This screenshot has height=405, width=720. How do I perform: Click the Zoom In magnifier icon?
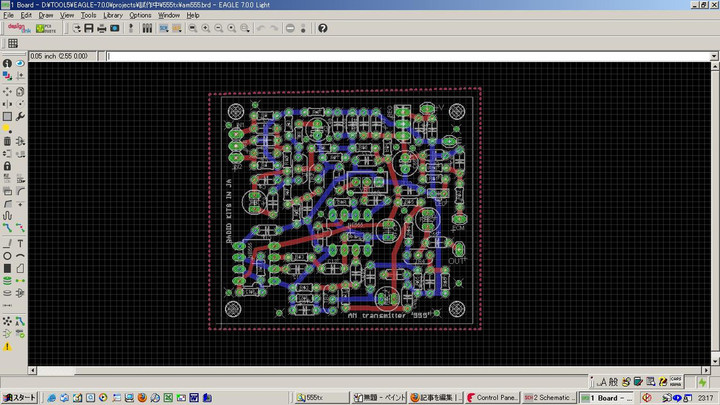click(x=205, y=28)
